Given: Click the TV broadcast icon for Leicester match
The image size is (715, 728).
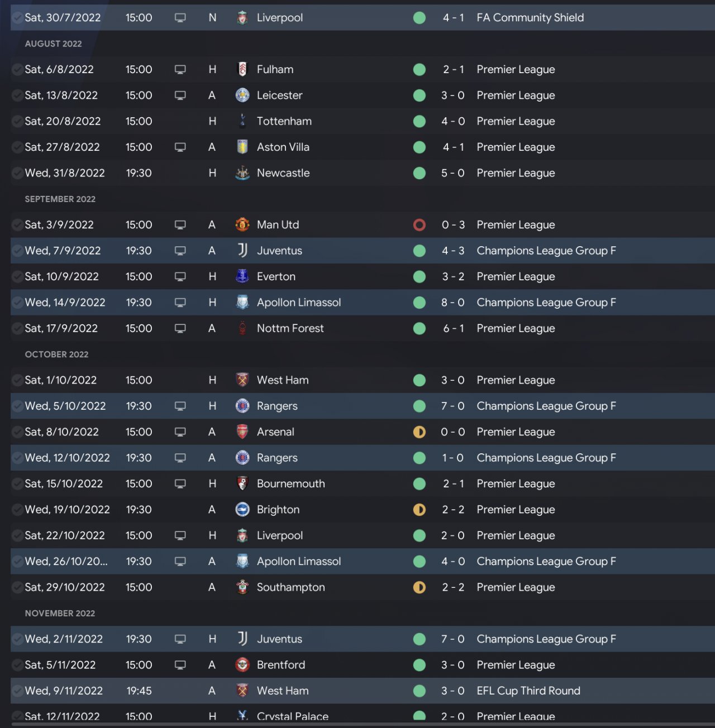Looking at the screenshot, I should (180, 95).
